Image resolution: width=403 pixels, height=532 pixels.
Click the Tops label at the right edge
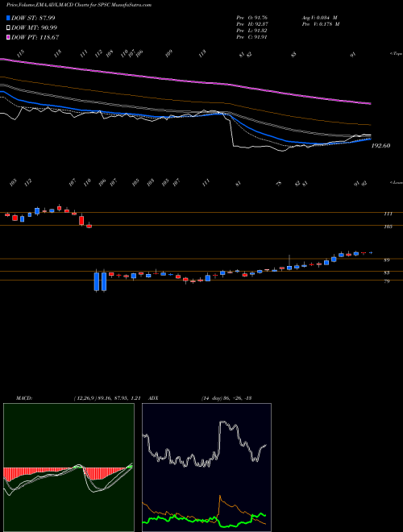tap(396, 54)
